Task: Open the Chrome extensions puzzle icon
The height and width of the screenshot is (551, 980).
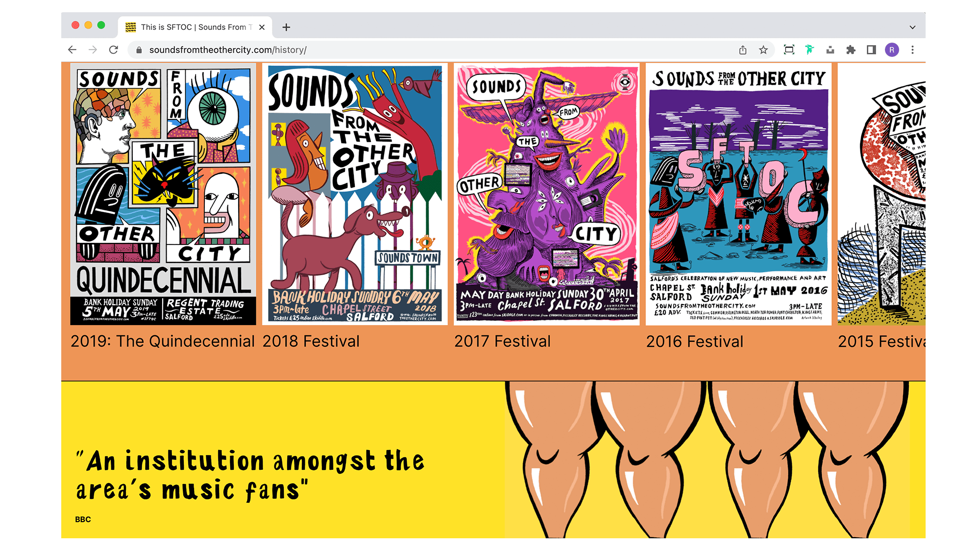Action: 851,50
